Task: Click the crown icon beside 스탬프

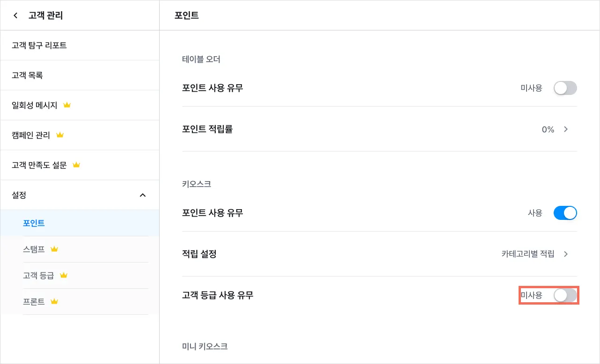Action: 54,249
